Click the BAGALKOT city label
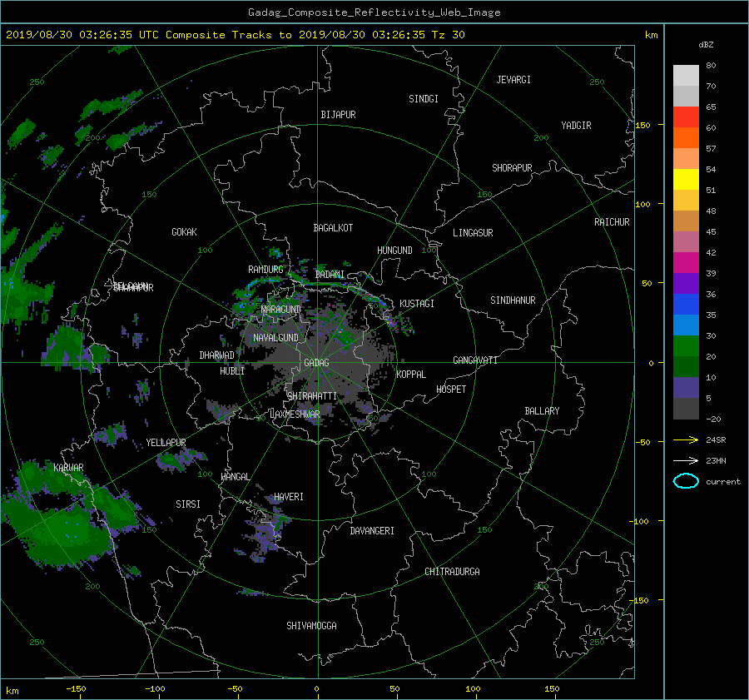 pos(333,228)
